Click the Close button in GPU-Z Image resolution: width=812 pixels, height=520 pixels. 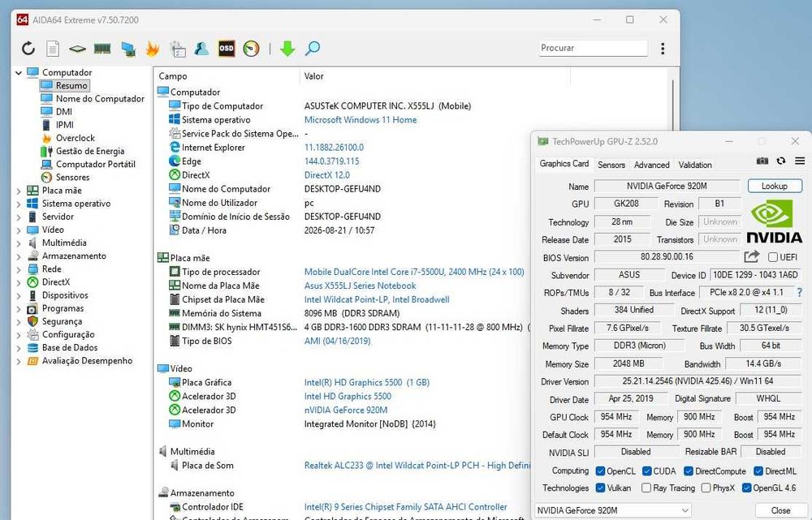780,510
